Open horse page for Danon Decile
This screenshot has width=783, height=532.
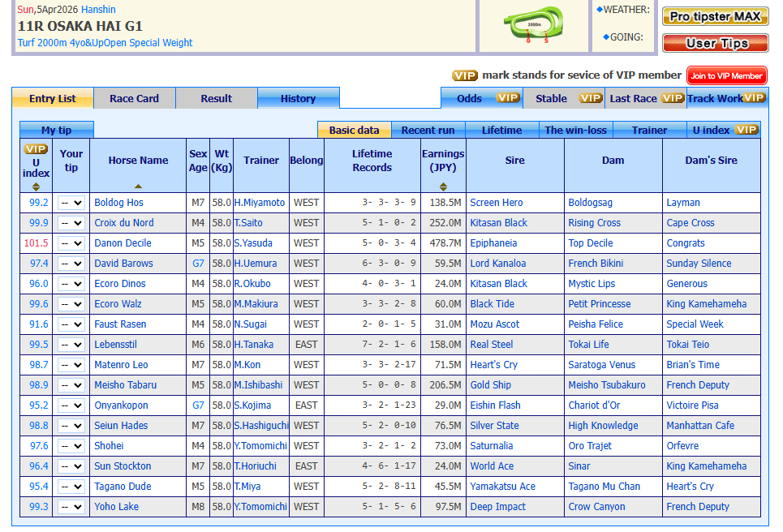point(123,243)
